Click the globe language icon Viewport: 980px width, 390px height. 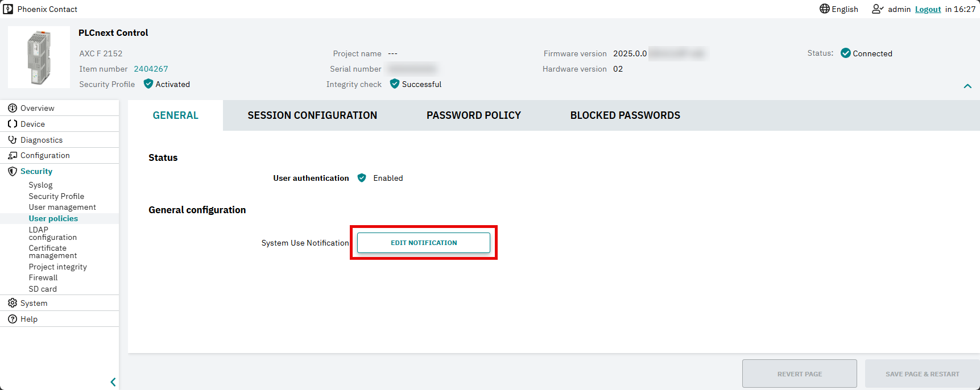[825, 9]
